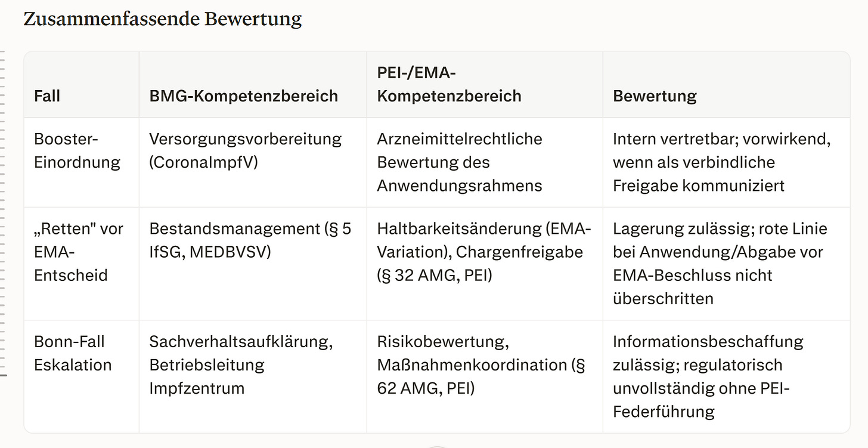Click the 'PEI-/EMA-Kompetenzbereich' column header
The image size is (868, 448).
click(449, 84)
